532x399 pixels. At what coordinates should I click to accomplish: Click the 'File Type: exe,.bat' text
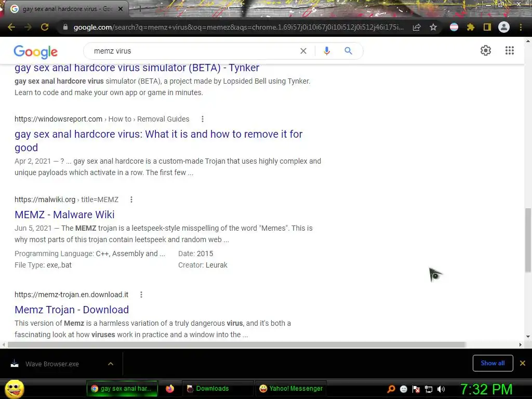[43, 265]
